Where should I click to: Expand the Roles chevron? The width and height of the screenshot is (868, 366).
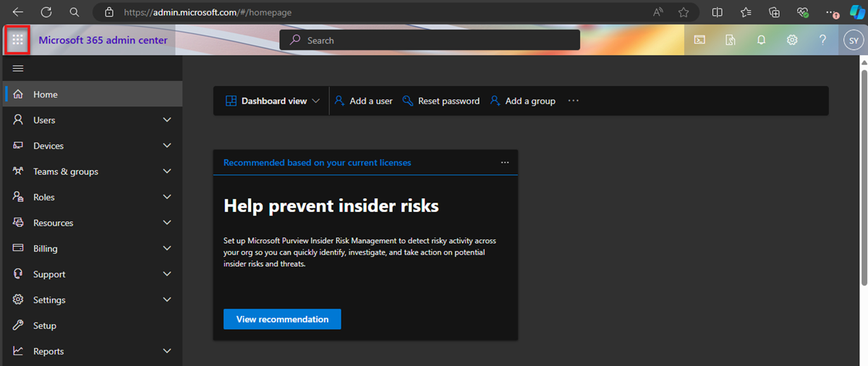(x=167, y=197)
